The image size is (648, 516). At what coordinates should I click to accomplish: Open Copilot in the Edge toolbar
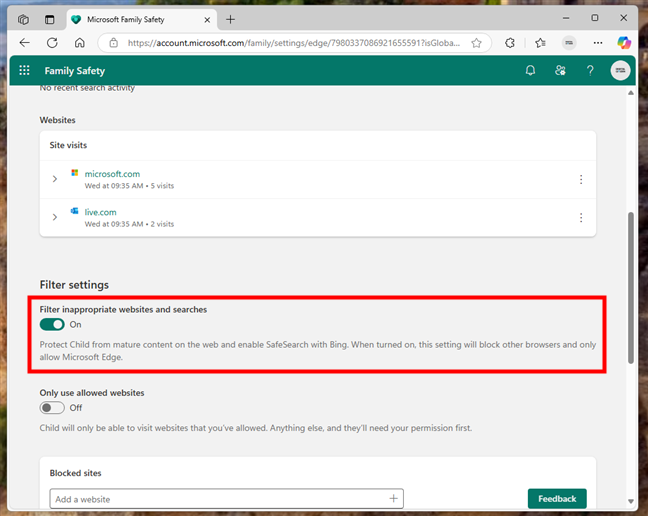[624, 43]
